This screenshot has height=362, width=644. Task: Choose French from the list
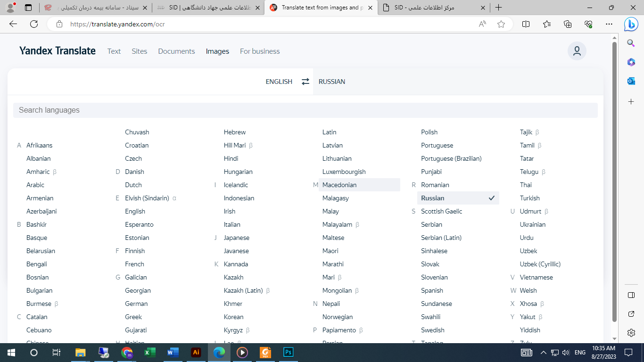pyautogui.click(x=135, y=264)
